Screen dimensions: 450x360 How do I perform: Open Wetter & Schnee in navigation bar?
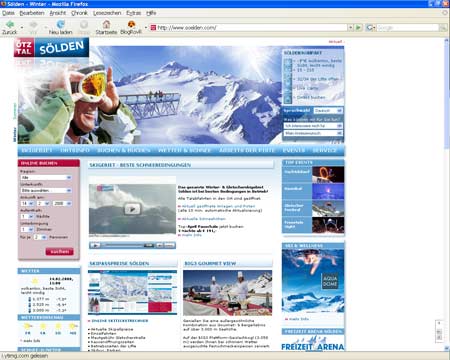(184, 150)
